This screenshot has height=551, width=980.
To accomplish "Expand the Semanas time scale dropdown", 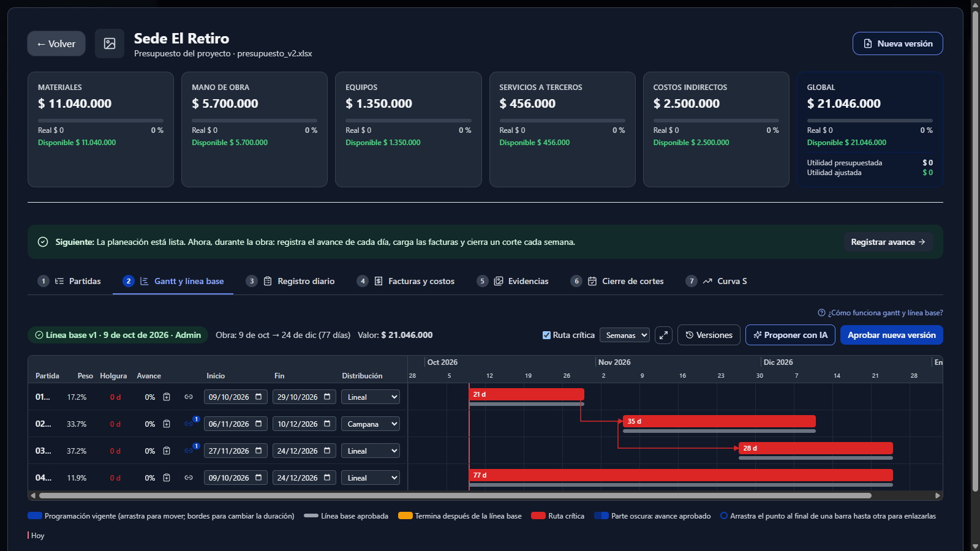I will click(x=625, y=335).
